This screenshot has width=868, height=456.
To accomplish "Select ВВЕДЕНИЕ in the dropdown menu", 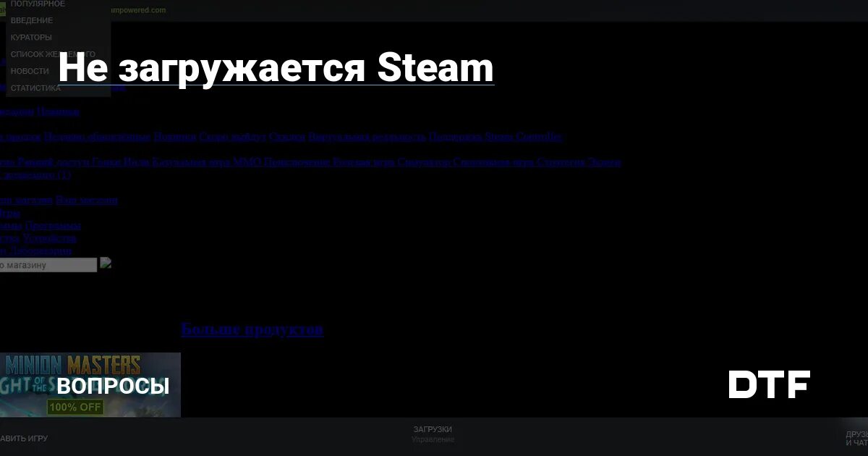I will click(32, 20).
